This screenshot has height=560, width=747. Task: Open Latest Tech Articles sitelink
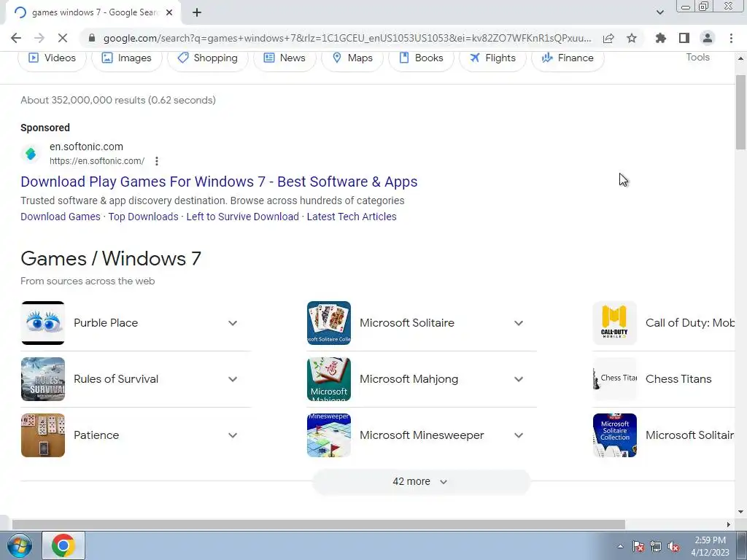352,217
